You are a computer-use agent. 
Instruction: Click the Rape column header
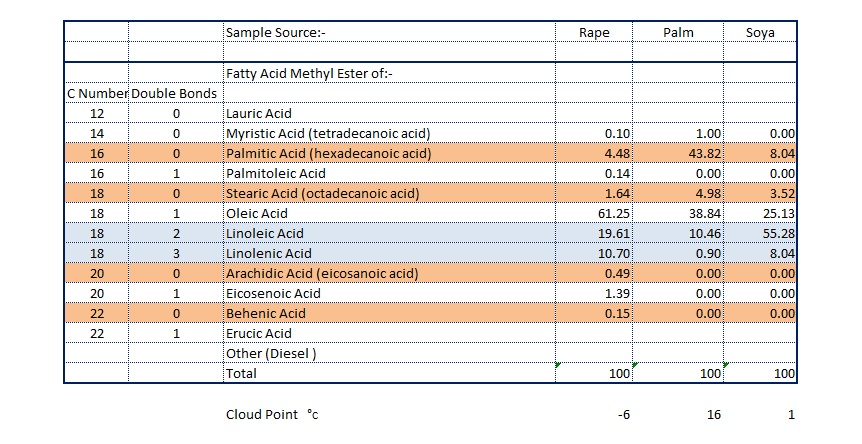(x=594, y=33)
